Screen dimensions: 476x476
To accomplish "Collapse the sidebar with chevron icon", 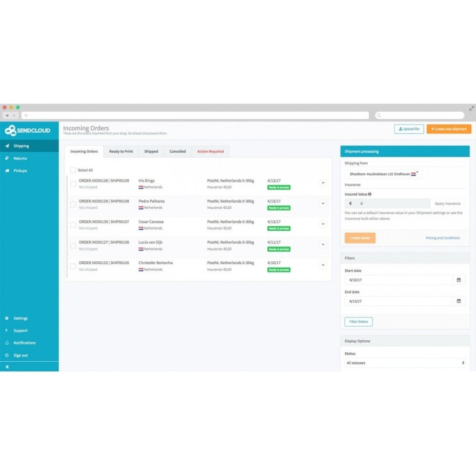I will coord(7,367).
